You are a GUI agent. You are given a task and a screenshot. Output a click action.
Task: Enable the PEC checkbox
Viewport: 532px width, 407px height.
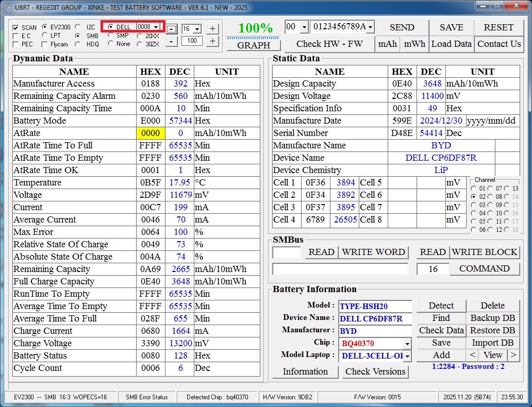[x=16, y=44]
